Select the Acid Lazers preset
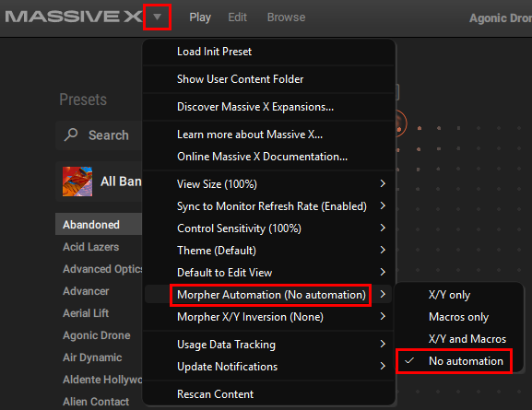 click(99, 247)
